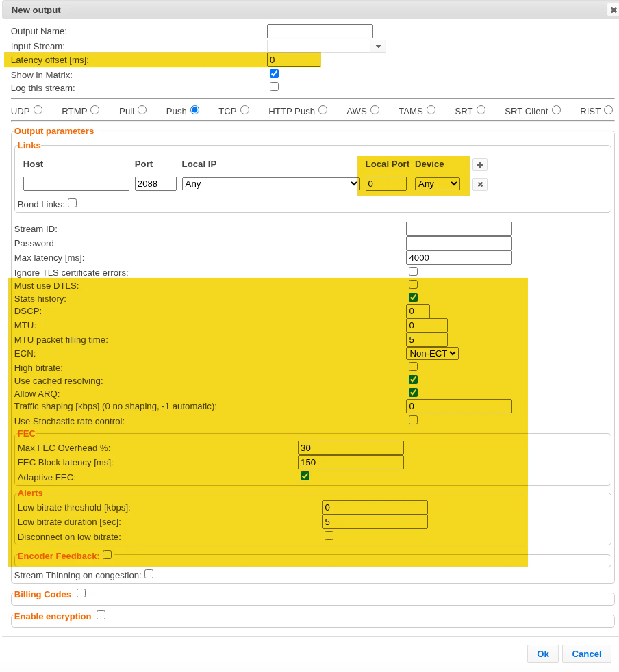619x672 pixels.
Task: Close the New output dialog
Action: pyautogui.click(x=614, y=10)
